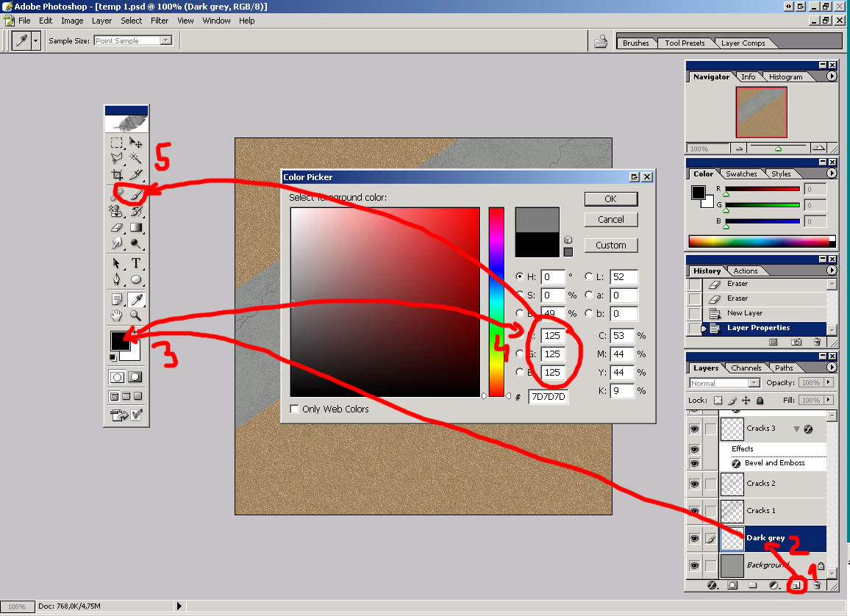Switch to the Channels tab
Viewport: 850px width, 616px height.
(x=746, y=368)
